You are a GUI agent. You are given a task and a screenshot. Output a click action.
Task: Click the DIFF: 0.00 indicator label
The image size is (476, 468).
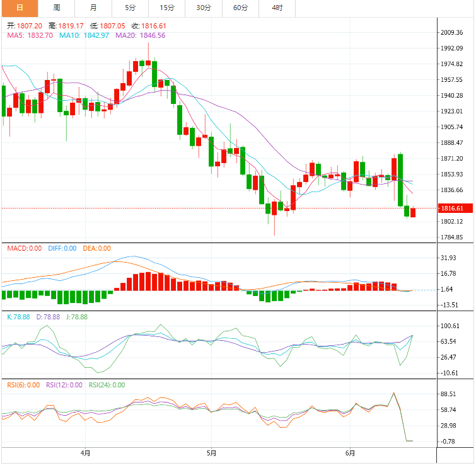point(62,248)
